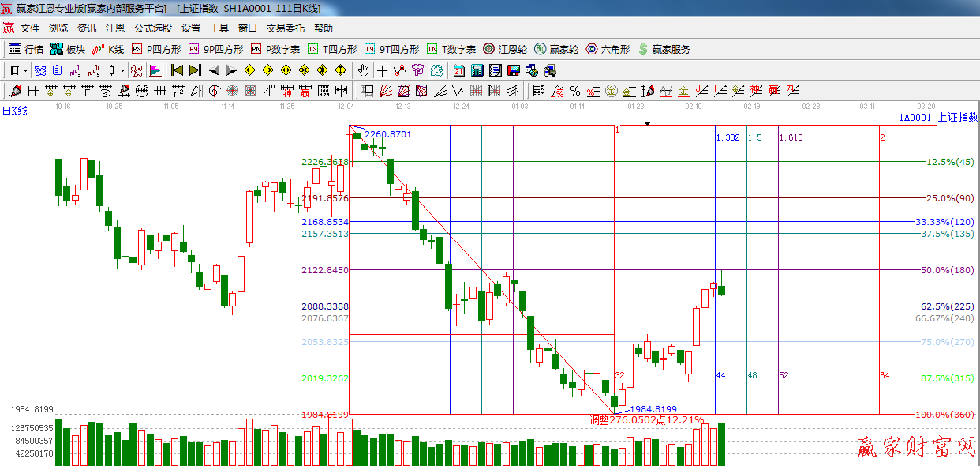Click the 50.0%(180) retracement level label
This screenshot has width=980, height=466.
[x=947, y=270]
